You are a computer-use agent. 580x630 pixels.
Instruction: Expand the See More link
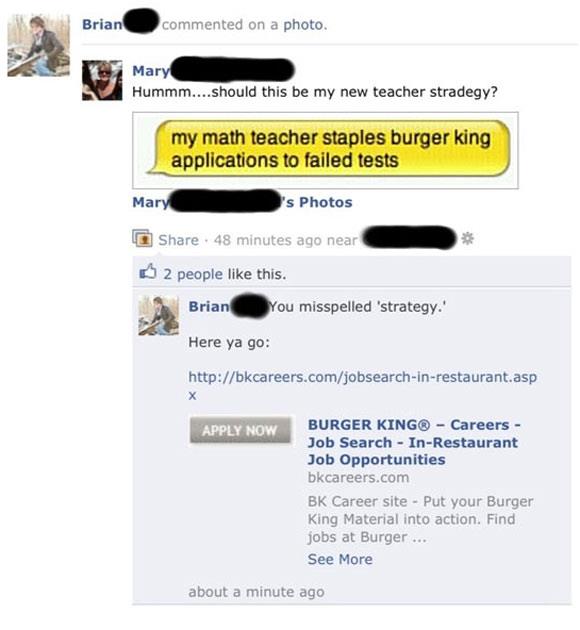(x=340, y=559)
